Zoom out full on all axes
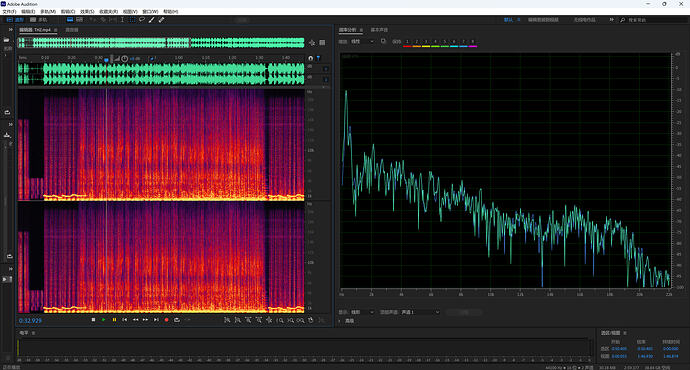690x370 pixels. click(269, 320)
